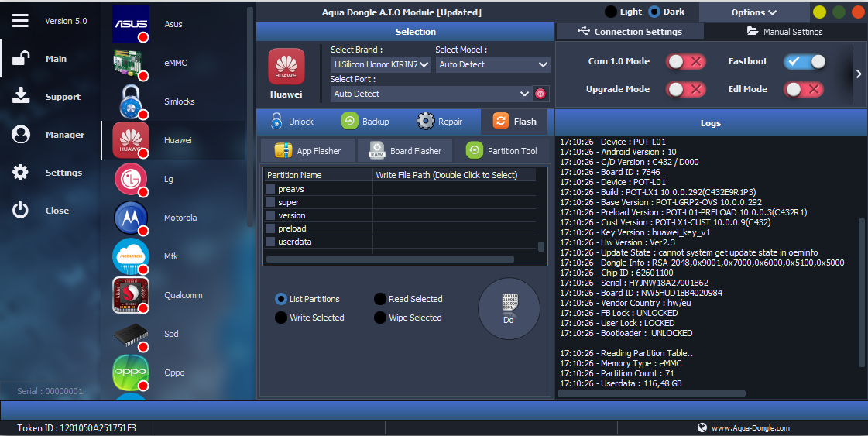Image resolution: width=868 pixels, height=436 pixels.
Task: Toggle the Fastboot switch off
Action: [x=805, y=61]
